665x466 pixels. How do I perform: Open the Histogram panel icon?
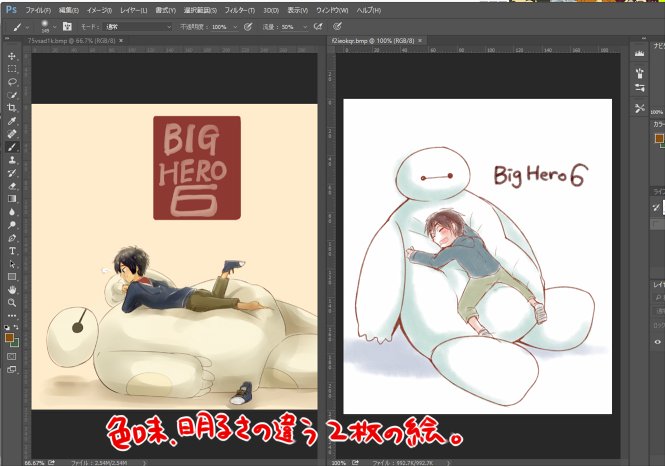tap(640, 53)
